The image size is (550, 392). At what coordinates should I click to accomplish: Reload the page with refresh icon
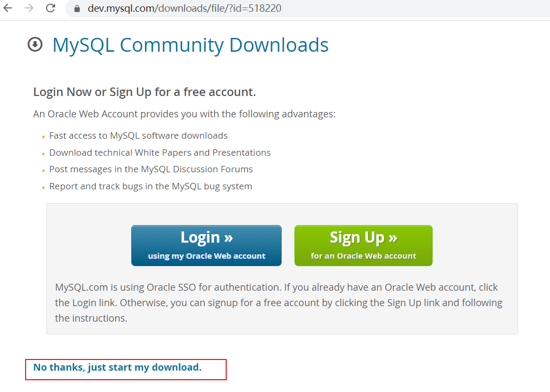click(x=51, y=8)
